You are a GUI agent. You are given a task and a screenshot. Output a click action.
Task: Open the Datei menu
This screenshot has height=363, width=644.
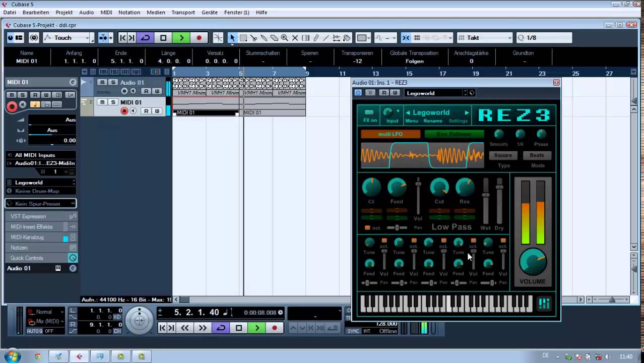[10, 12]
